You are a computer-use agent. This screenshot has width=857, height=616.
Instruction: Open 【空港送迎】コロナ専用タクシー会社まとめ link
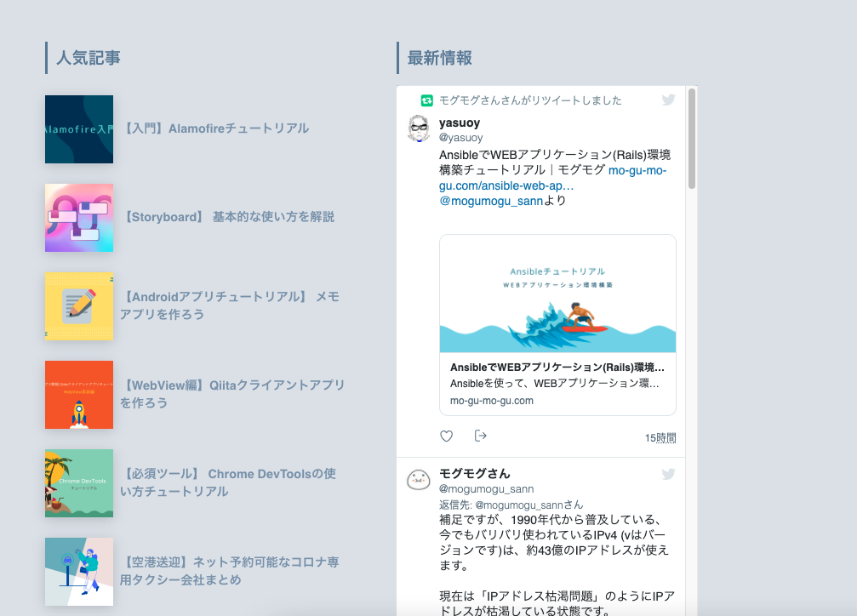tap(230, 571)
